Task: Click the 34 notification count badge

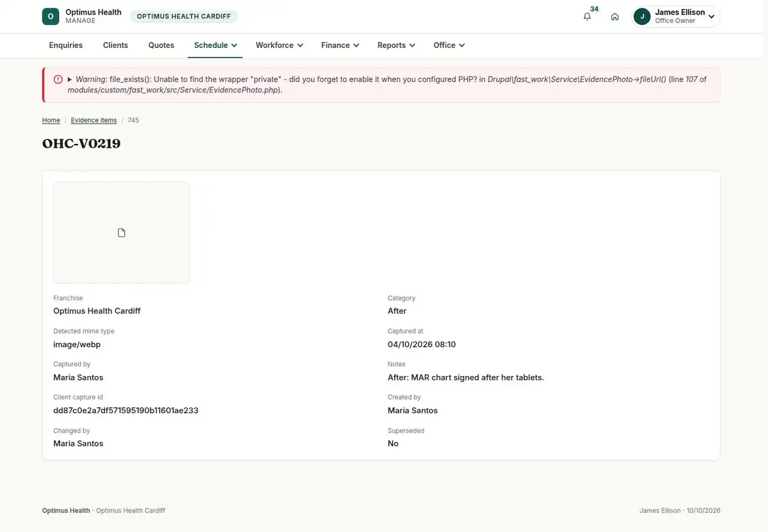Action: [x=595, y=9]
